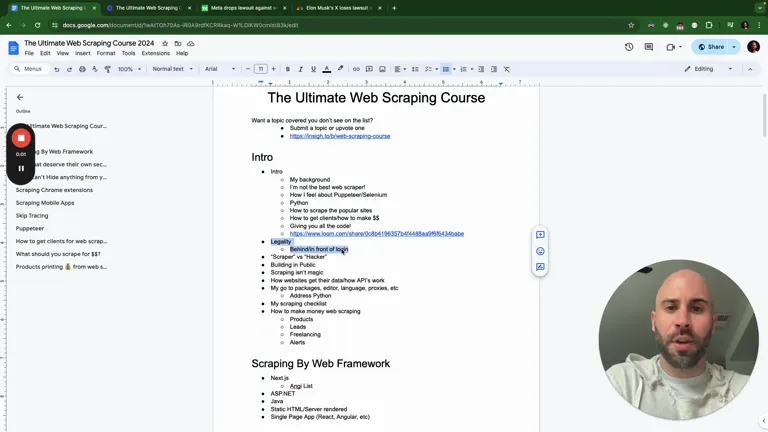Image resolution: width=768 pixels, height=432 pixels.
Task: Open the Arial font dropdown
Action: (x=220, y=69)
